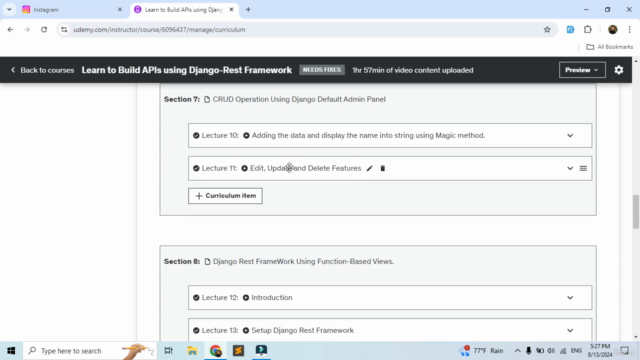Click the Section 8 title text
This screenshot has height=360, width=640.
[303, 261]
